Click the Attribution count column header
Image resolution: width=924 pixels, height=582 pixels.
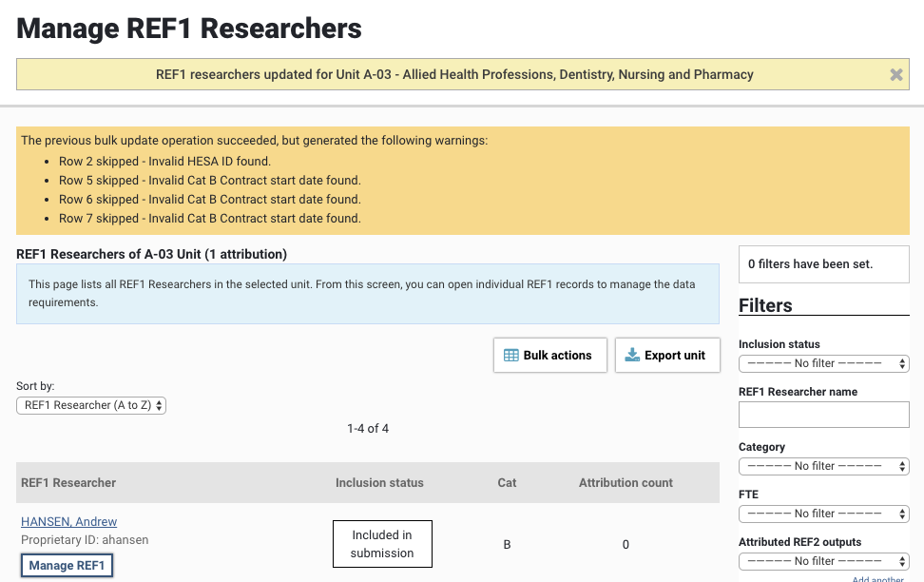click(626, 483)
